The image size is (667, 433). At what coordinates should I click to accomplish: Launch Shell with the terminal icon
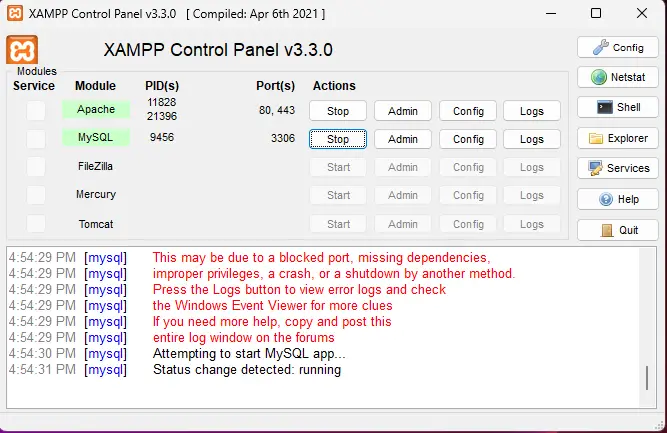point(618,107)
